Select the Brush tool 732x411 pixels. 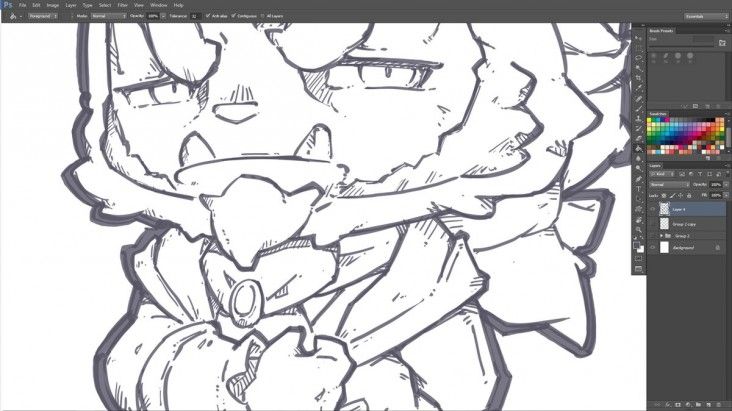click(638, 109)
